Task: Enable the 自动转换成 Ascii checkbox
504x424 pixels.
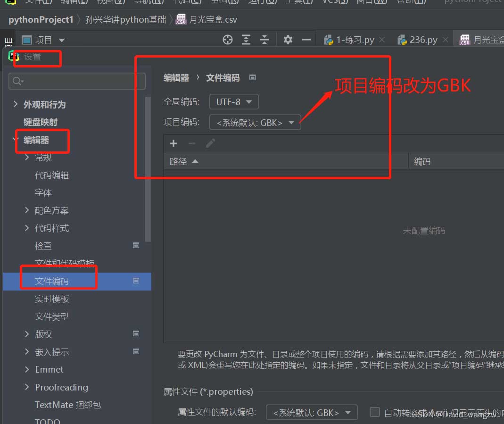Action: point(375,412)
